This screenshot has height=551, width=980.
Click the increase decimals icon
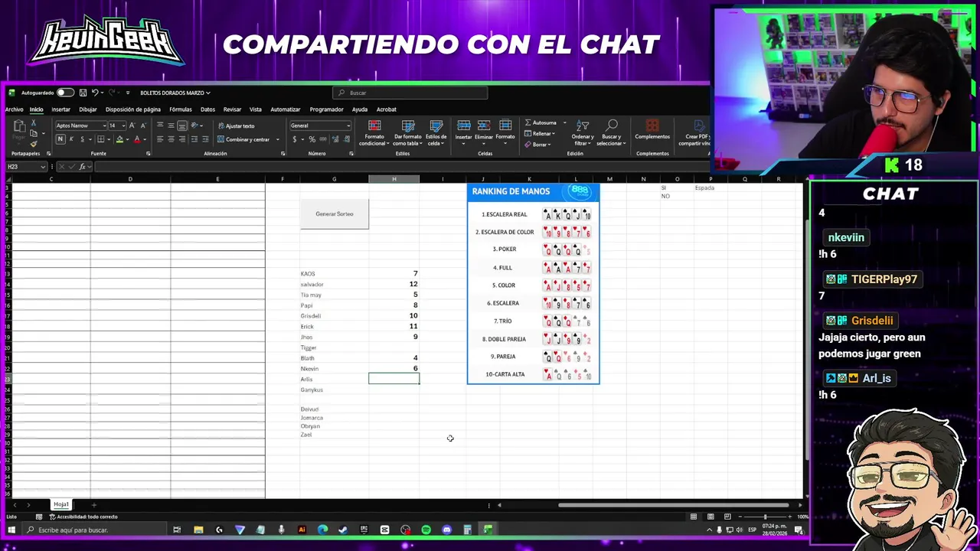point(335,139)
